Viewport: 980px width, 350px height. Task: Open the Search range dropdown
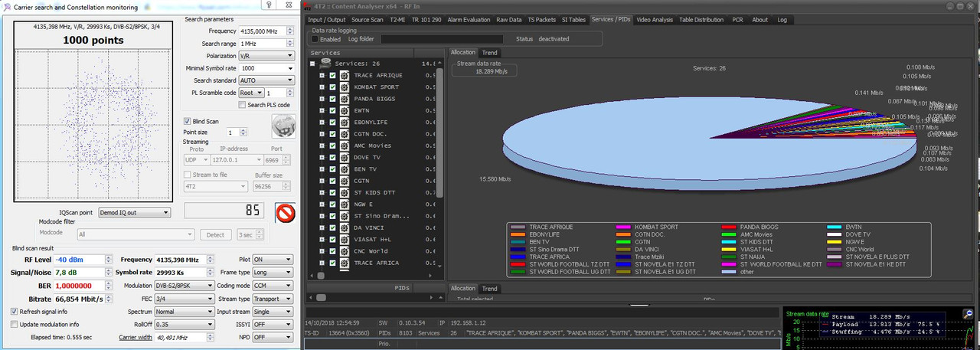pyautogui.click(x=266, y=44)
